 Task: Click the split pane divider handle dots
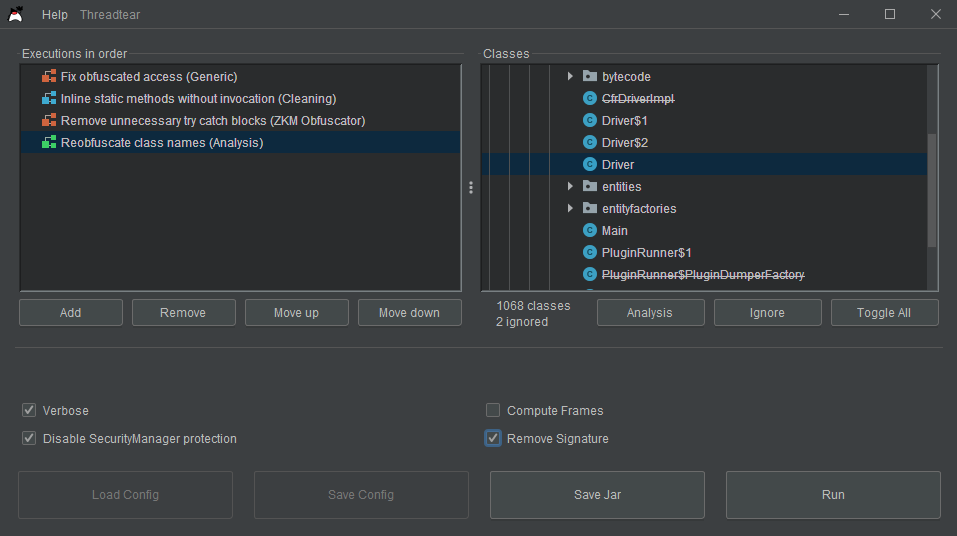pos(471,187)
